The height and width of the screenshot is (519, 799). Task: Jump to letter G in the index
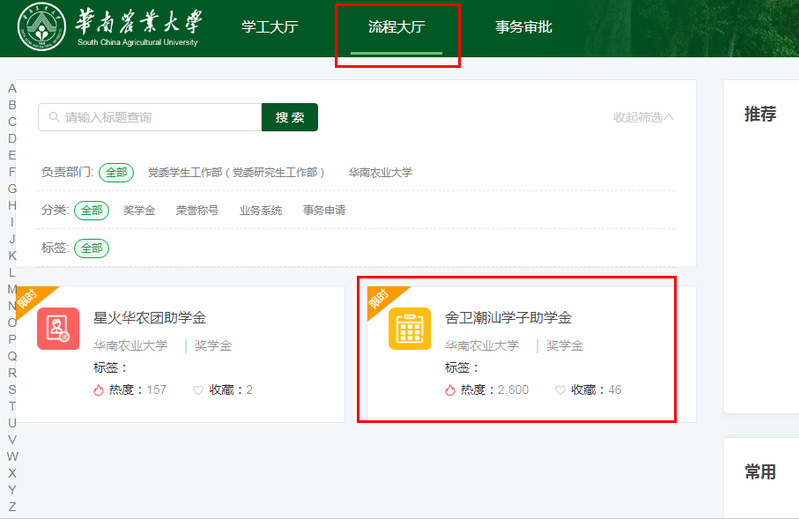12,189
